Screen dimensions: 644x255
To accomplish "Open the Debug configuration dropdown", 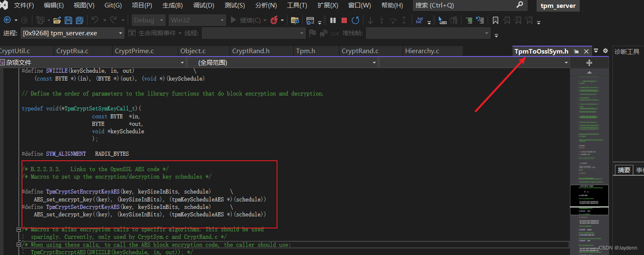I will 149,20.
